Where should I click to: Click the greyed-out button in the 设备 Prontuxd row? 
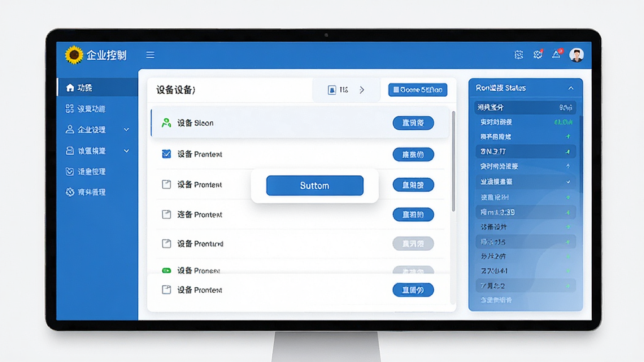[413, 244]
